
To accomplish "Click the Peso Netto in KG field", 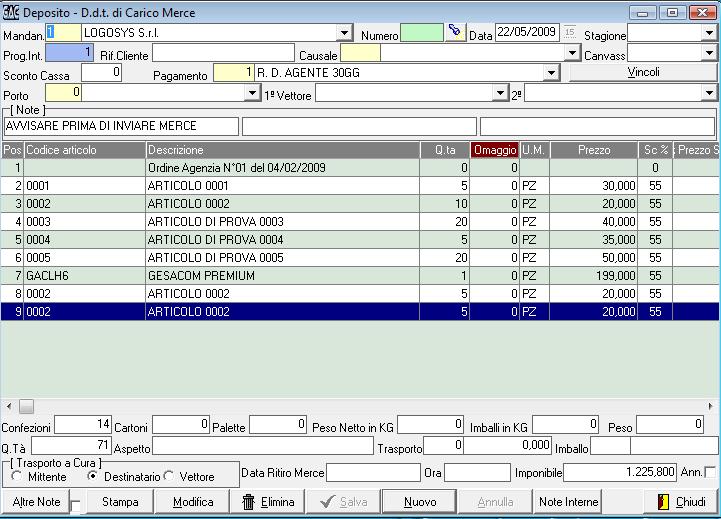I will coord(430,425).
